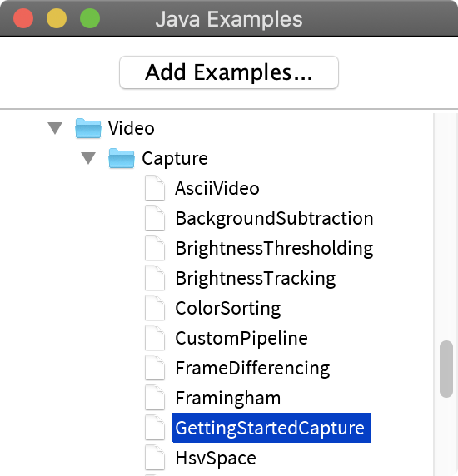
Task: Collapse the Video folder disclosure triangle
Action: click(55, 128)
